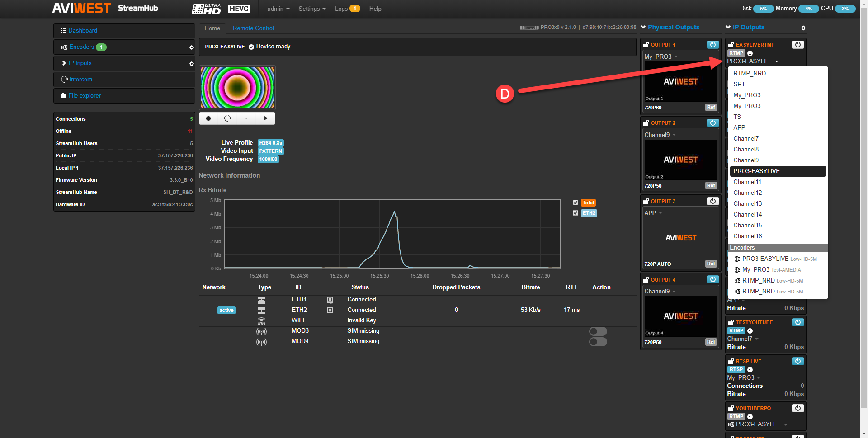Toggle EASYLIVERTMP power button
The height and width of the screenshot is (438, 868).
[x=797, y=45]
